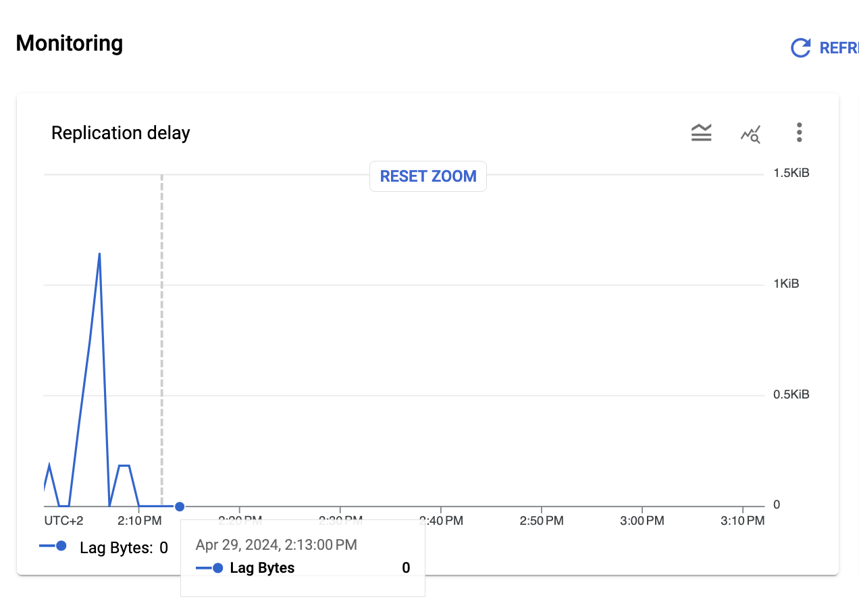Image resolution: width=859 pixels, height=616 pixels.
Task: Click the Monitoring page heading
Action: point(69,43)
